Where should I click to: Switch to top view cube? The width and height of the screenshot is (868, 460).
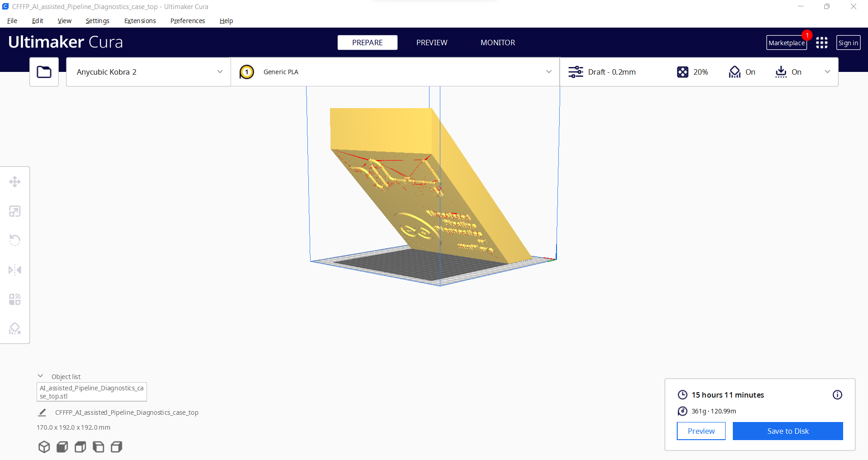coord(80,447)
